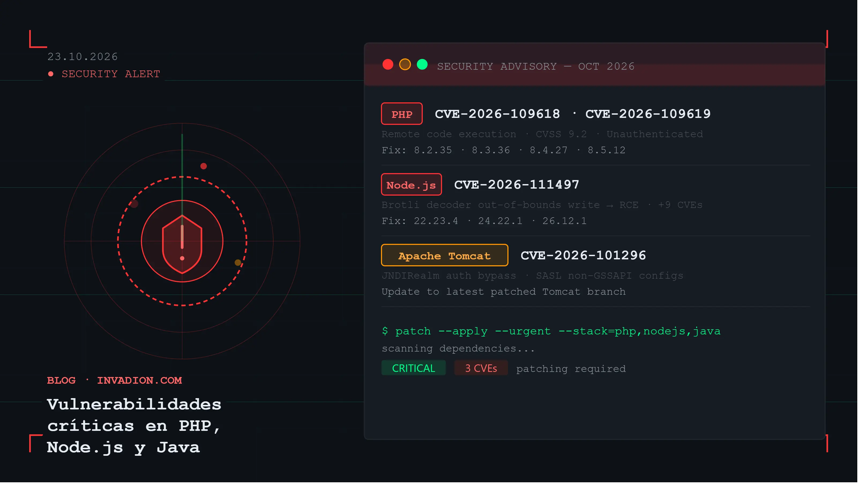
Task: Click the SECURITY ADVISORY — OCT 2026 title
Action: 536,66
